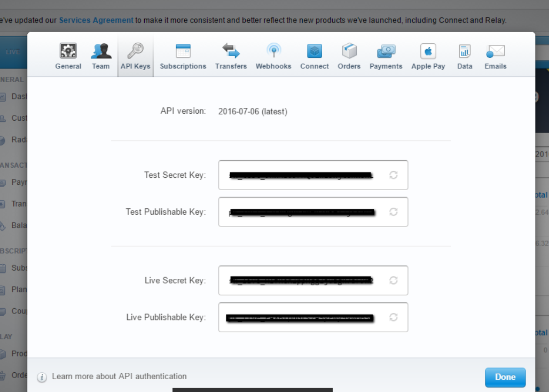Image resolution: width=549 pixels, height=392 pixels.
Task: Select the Orders box icon
Action: click(349, 51)
